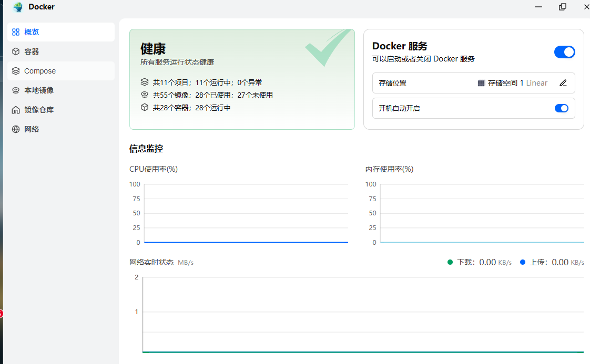Open the 本地镜像 local images page

[x=61, y=90]
